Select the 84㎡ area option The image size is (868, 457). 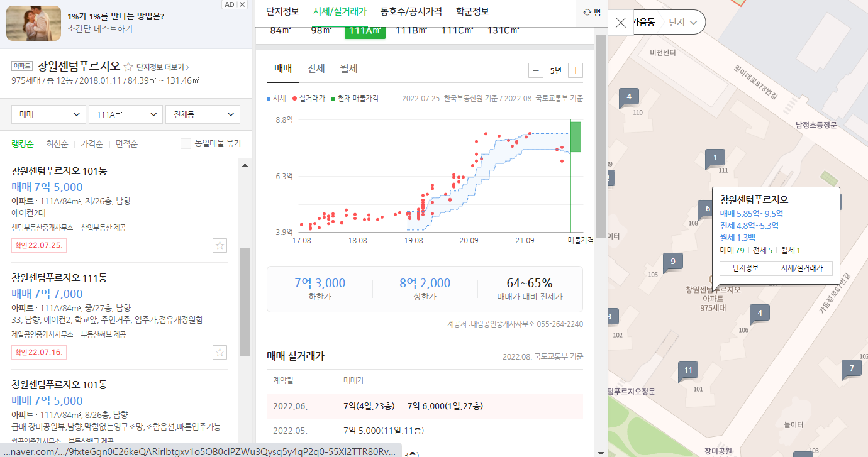(281, 31)
